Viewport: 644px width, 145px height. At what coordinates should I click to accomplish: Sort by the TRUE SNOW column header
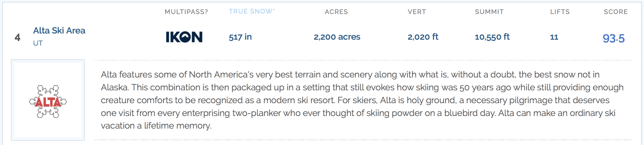(x=250, y=11)
